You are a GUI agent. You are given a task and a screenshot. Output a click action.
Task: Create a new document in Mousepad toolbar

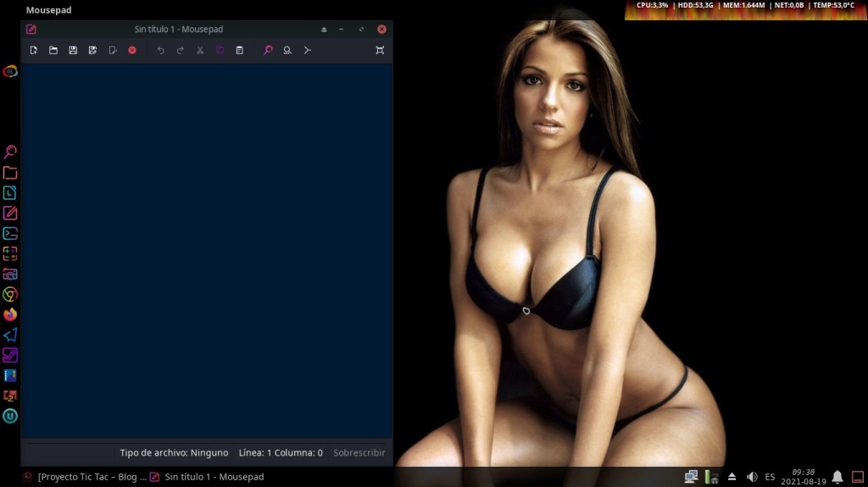tap(34, 51)
